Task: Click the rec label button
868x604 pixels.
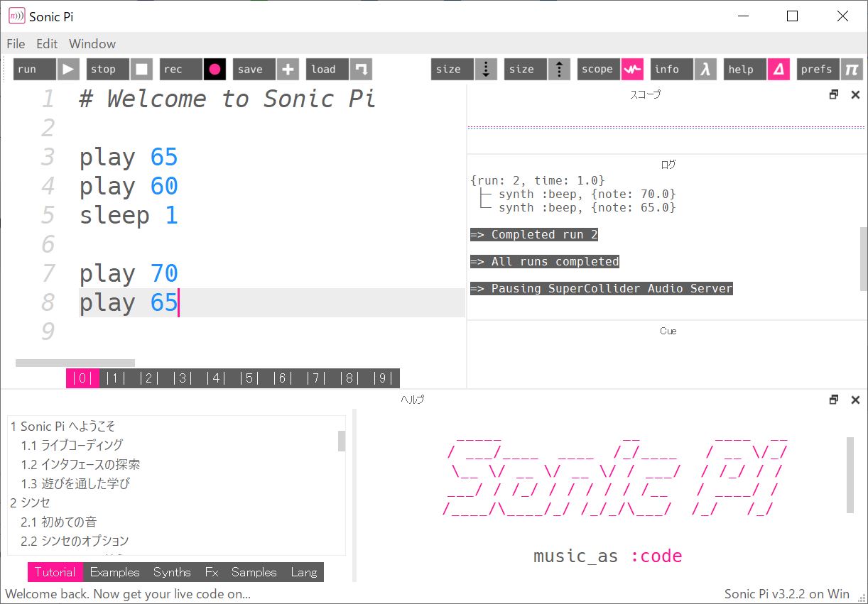Action: [181, 69]
